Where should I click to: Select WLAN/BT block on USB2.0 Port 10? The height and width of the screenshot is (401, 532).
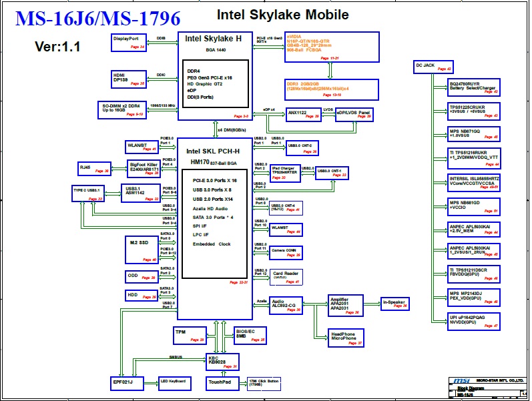[x=286, y=230]
